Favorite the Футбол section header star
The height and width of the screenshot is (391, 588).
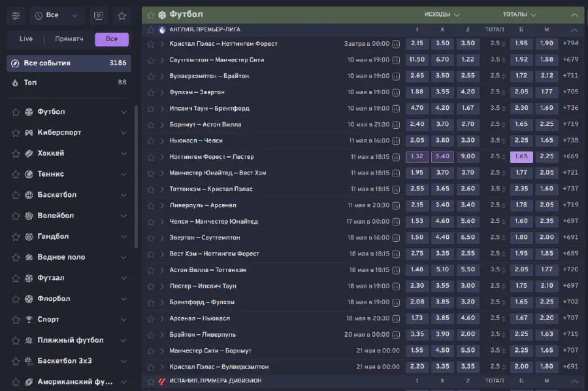coord(151,15)
